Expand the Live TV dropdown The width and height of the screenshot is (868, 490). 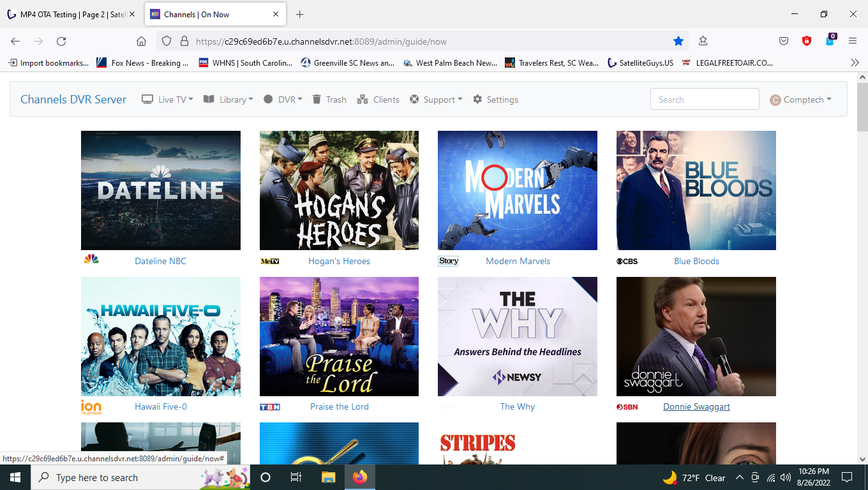[x=167, y=100]
